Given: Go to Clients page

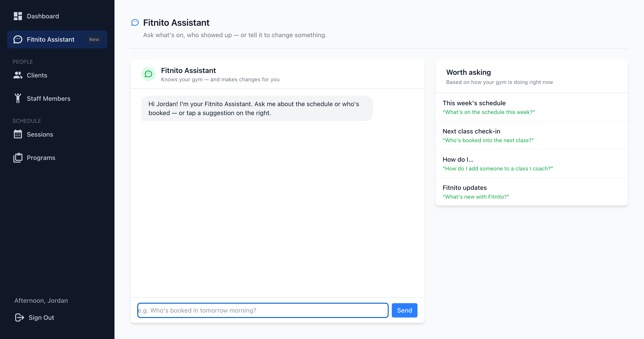Looking at the screenshot, I should 57,75.
